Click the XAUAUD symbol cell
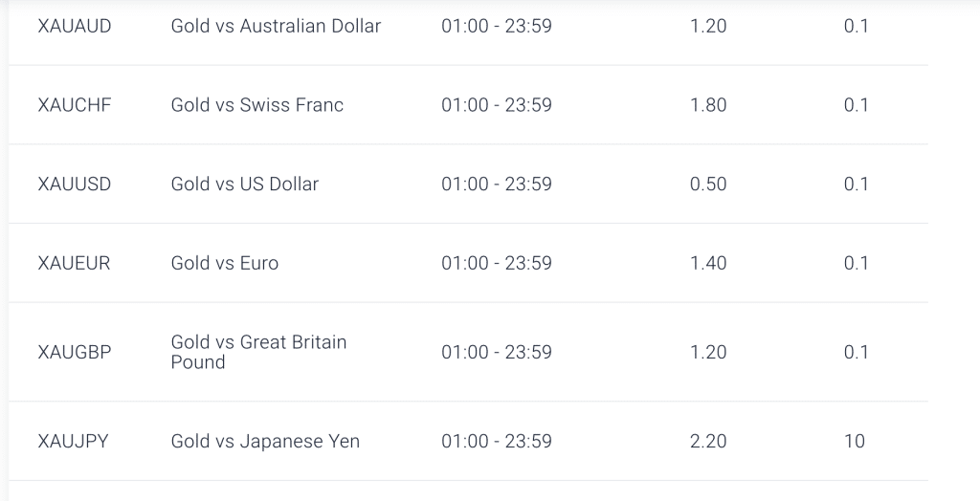The image size is (980, 501). 75,26
